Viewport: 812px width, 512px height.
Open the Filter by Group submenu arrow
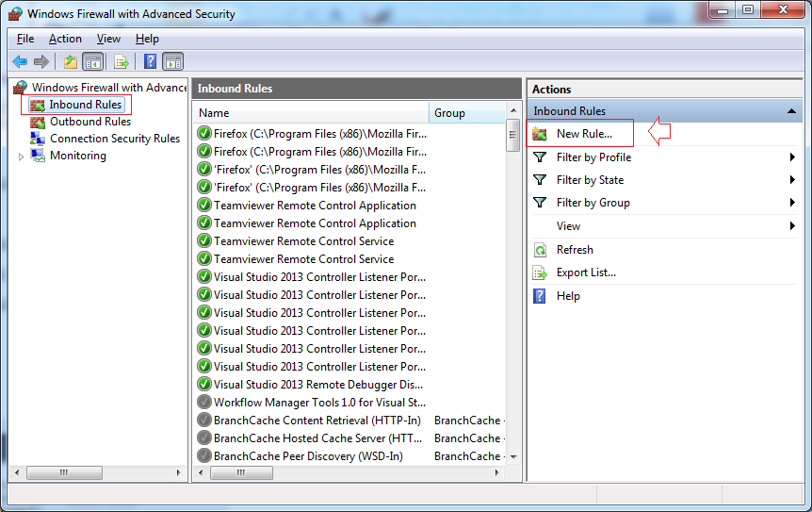tap(792, 203)
